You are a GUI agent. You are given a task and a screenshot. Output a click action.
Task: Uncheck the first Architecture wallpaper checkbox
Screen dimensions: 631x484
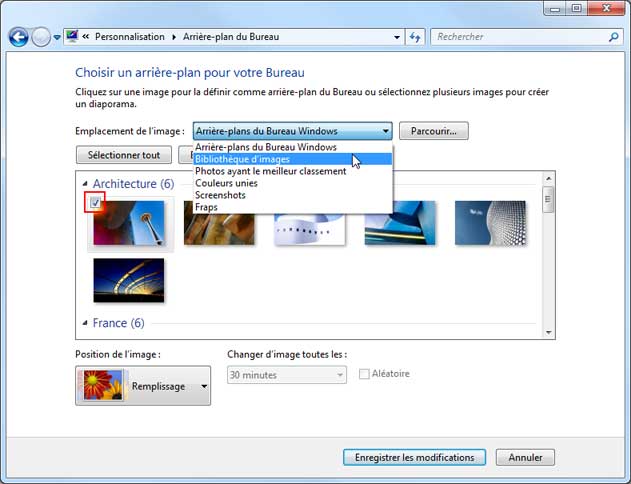point(95,202)
